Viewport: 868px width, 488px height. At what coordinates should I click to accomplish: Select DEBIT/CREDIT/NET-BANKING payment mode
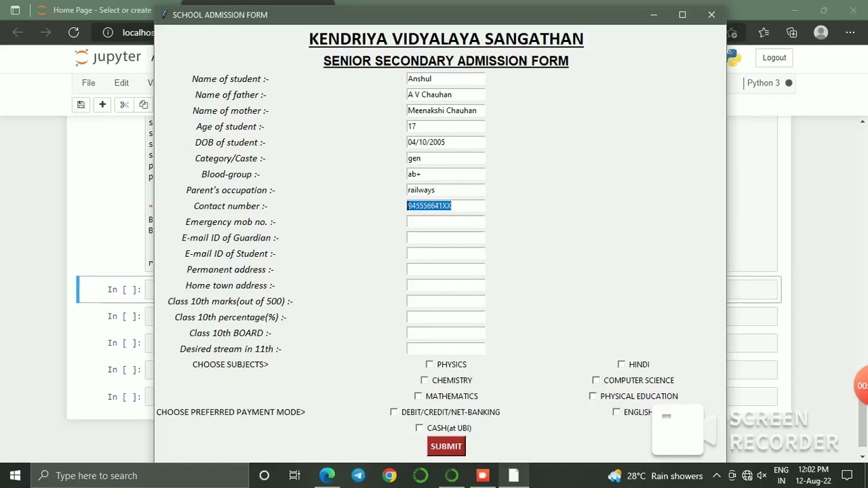click(394, 412)
